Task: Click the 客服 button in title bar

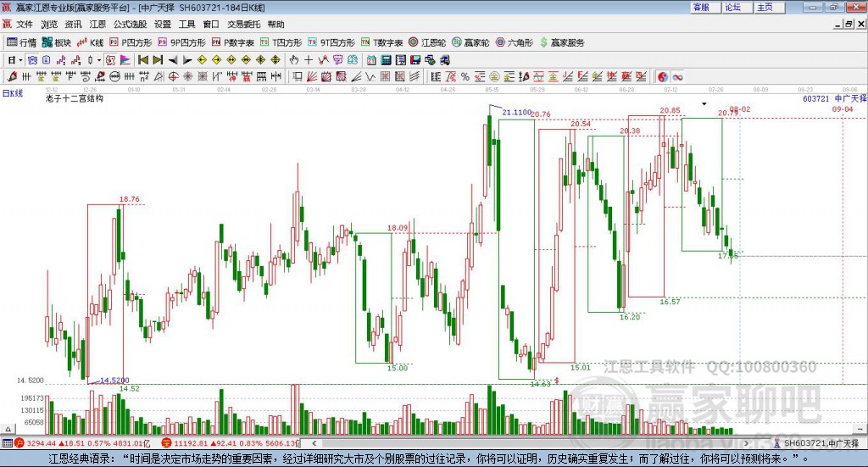Action: (705, 7)
